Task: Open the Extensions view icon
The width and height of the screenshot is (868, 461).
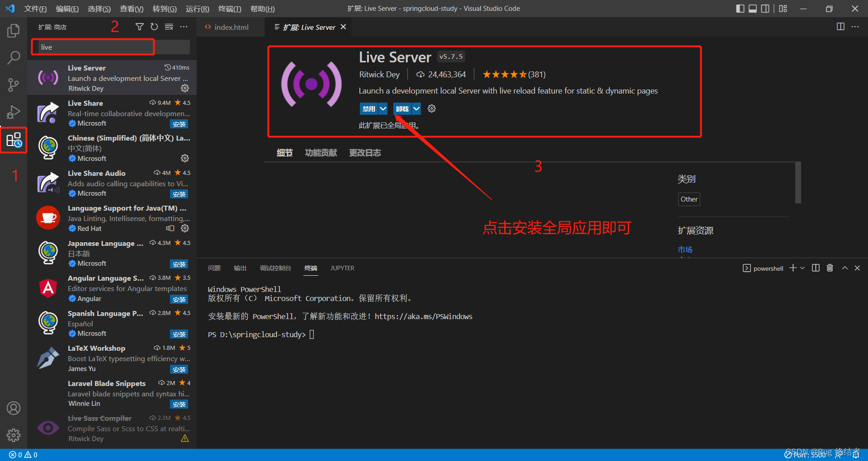Action: pyautogui.click(x=14, y=140)
